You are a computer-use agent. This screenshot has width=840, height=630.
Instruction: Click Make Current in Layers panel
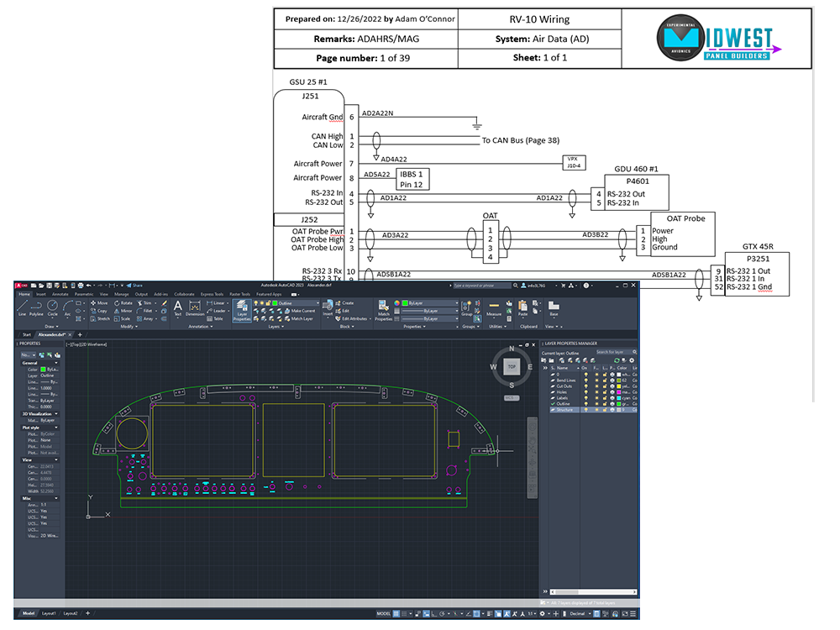(x=300, y=311)
